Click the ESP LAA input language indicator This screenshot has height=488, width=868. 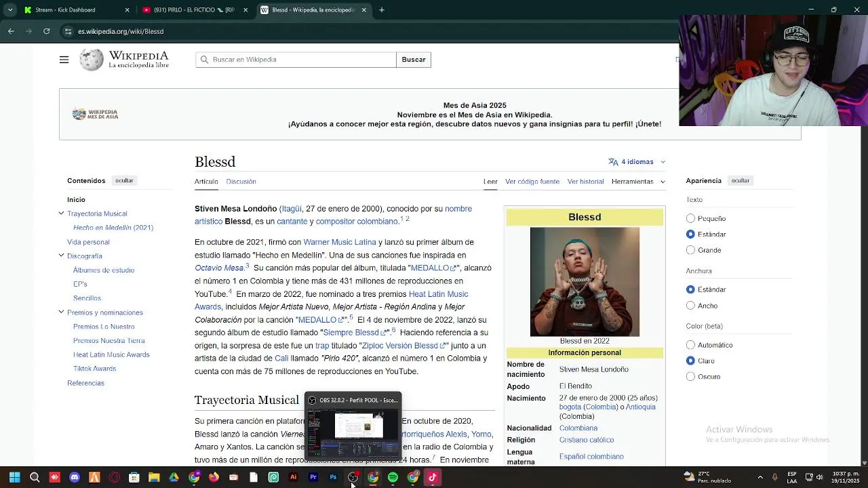pos(793,477)
